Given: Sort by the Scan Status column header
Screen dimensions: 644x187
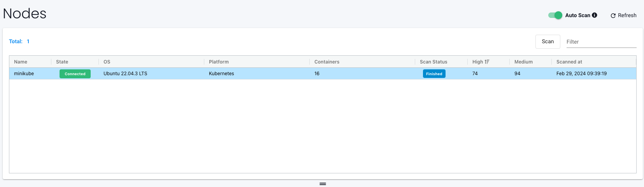Looking at the screenshot, I should coord(433,62).
